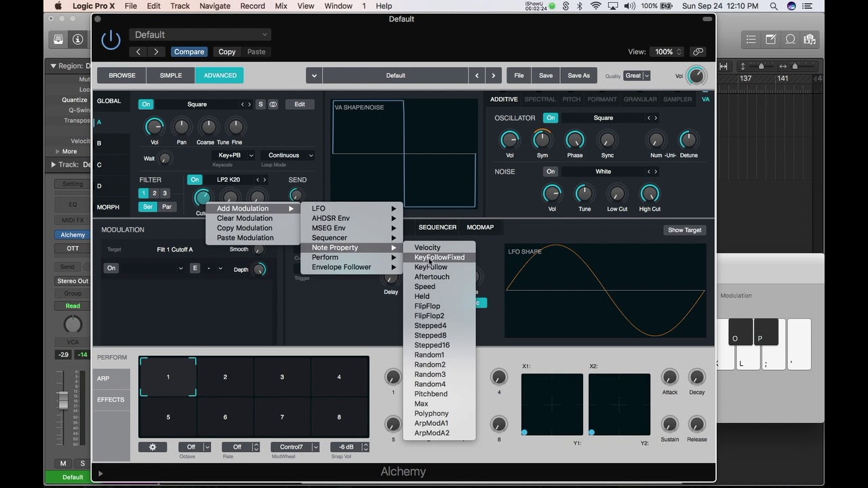Go to previous plugin setting arrow
The image size is (868, 488).
pyautogui.click(x=138, y=52)
